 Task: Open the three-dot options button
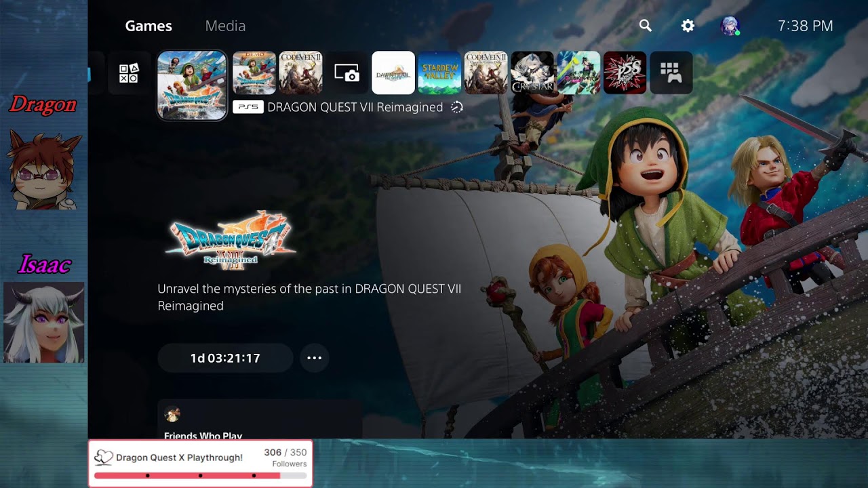pos(315,358)
